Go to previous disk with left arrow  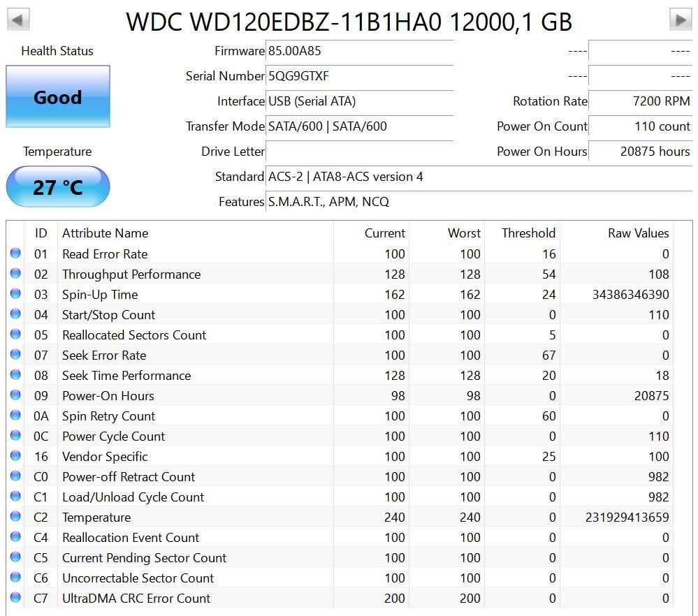pos(18,20)
